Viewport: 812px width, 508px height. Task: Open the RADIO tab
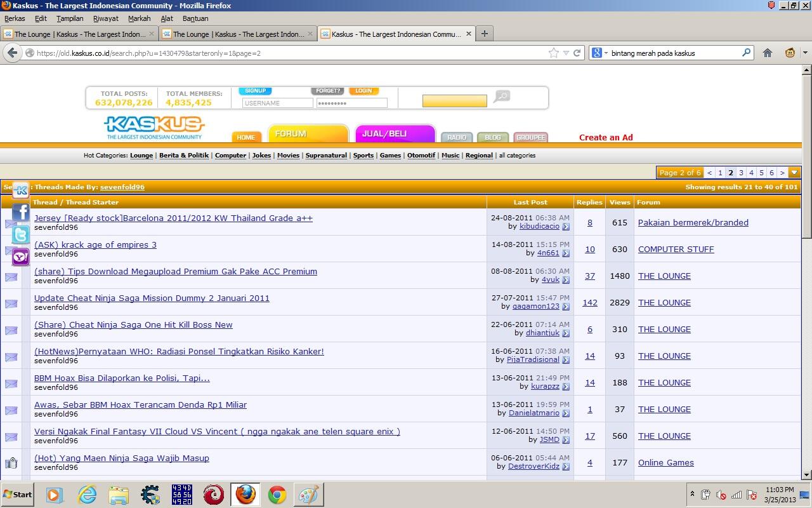(457, 137)
